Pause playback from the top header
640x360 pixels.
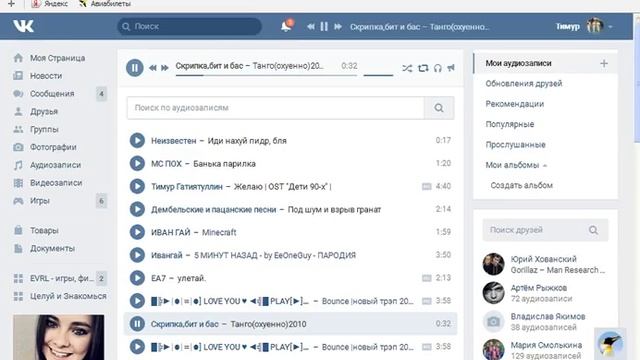point(324,27)
